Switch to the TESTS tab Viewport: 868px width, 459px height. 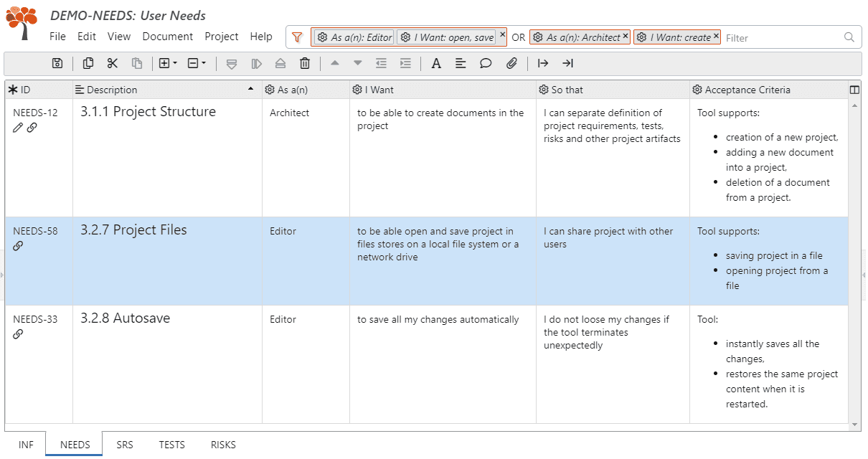point(172,445)
